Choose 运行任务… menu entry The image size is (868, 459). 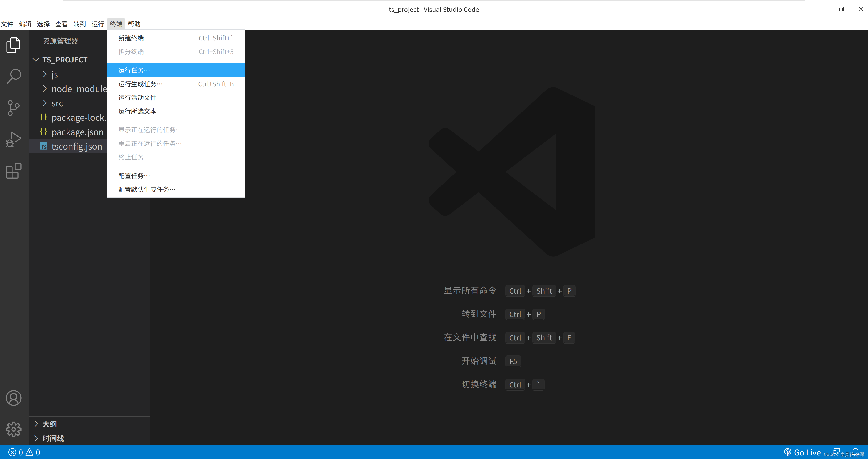[x=176, y=70]
